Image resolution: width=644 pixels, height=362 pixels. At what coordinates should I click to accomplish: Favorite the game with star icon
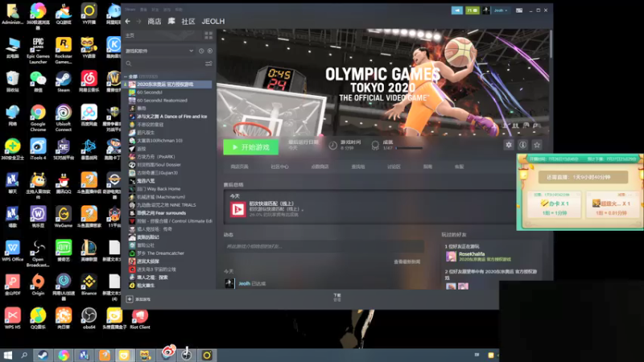coord(536,145)
